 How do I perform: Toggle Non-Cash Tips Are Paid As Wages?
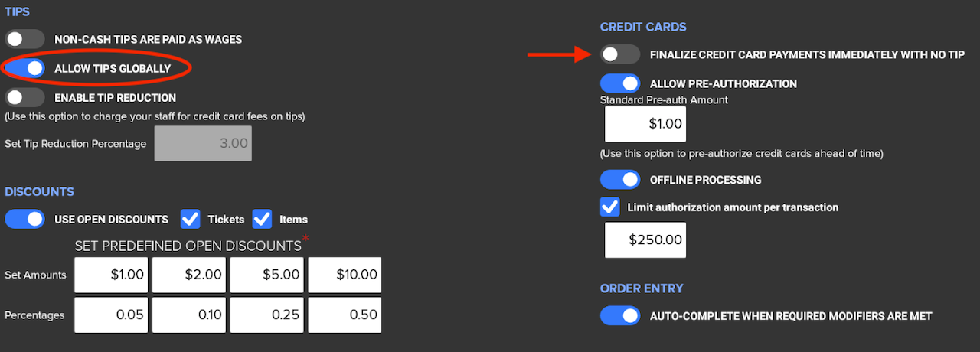[x=24, y=39]
